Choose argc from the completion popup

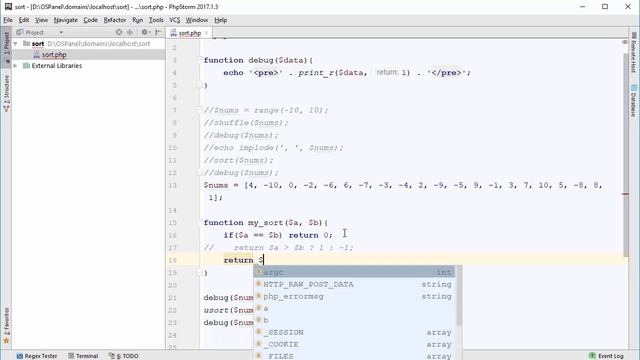pyautogui.click(x=355, y=272)
